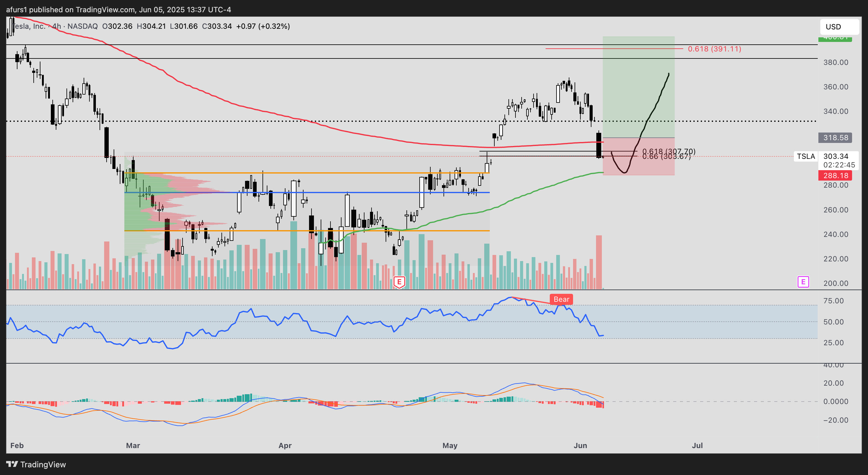The height and width of the screenshot is (475, 868).
Task: Select the 0.66 (303.67) Fibonacci label
Action: click(666, 156)
